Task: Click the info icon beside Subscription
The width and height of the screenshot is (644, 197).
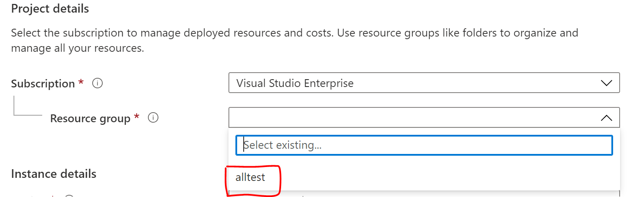Action: (97, 83)
